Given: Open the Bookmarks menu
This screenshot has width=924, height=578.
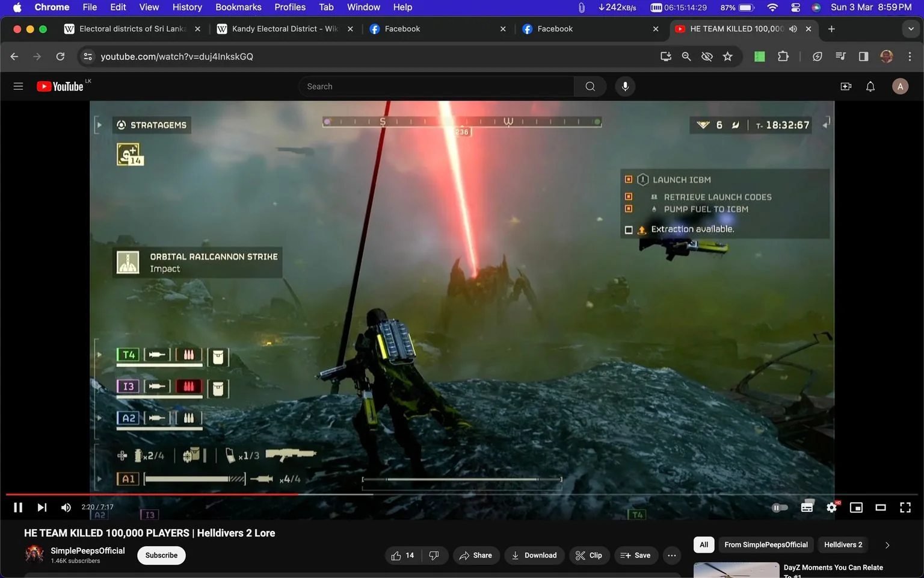Looking at the screenshot, I should [x=238, y=7].
